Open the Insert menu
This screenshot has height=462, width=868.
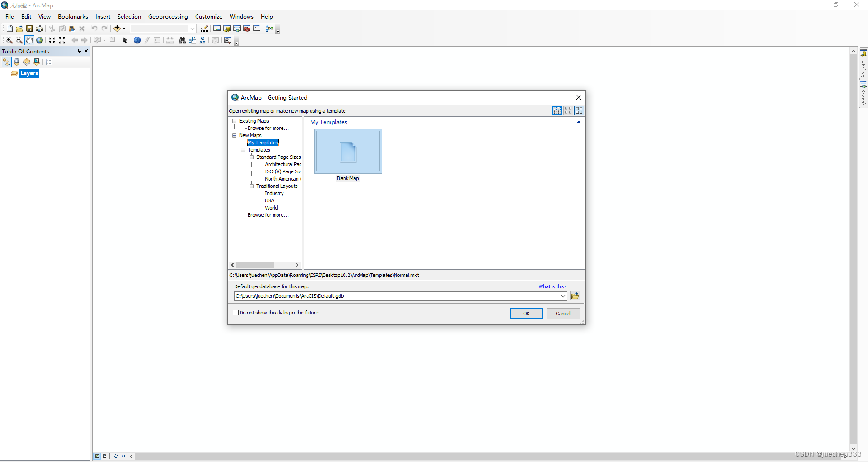point(103,17)
